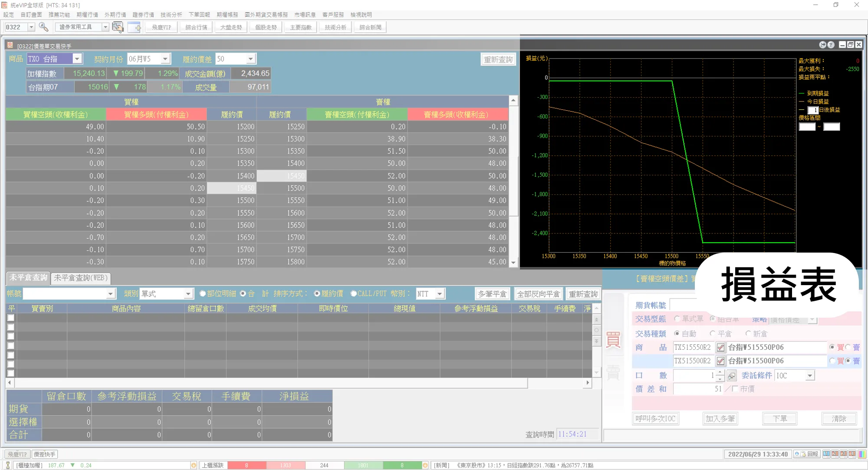
Task: Click the 價差和 price input field
Action: (x=697, y=389)
